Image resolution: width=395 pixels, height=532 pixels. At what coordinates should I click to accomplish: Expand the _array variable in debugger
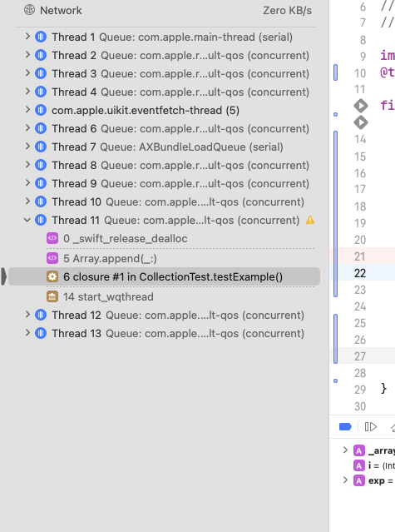coord(345,450)
